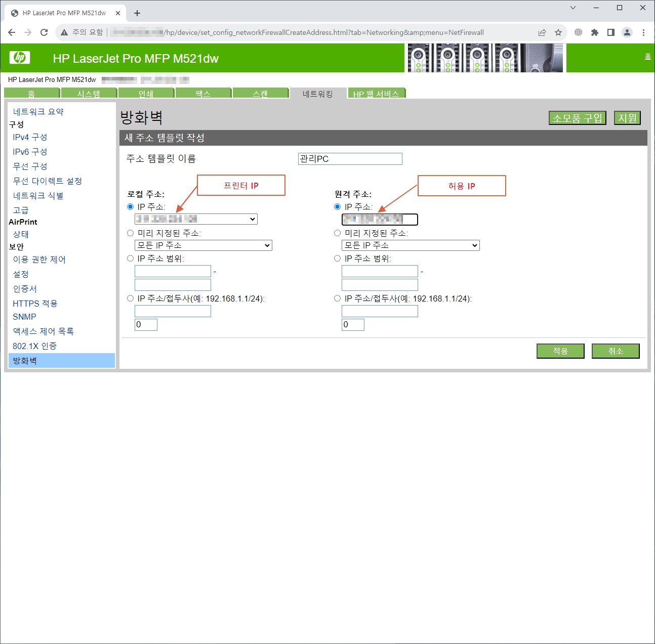Select local IP 주소/접두사 radio

pyautogui.click(x=130, y=298)
